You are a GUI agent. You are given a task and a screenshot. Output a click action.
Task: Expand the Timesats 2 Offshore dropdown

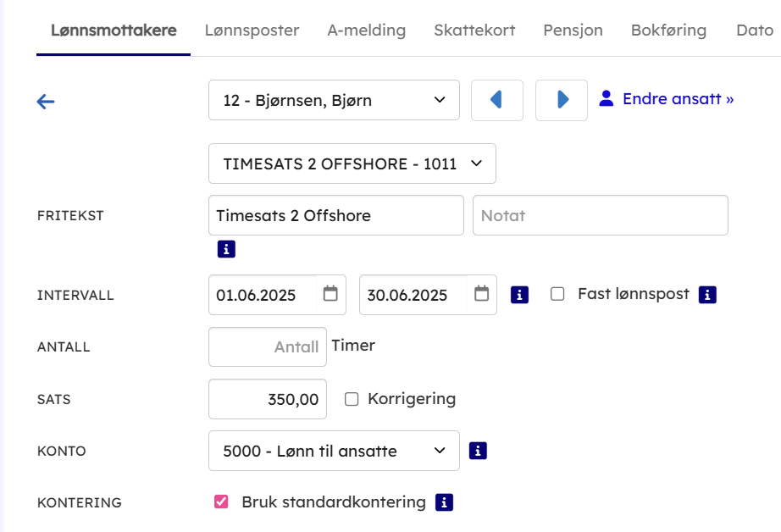coord(352,163)
